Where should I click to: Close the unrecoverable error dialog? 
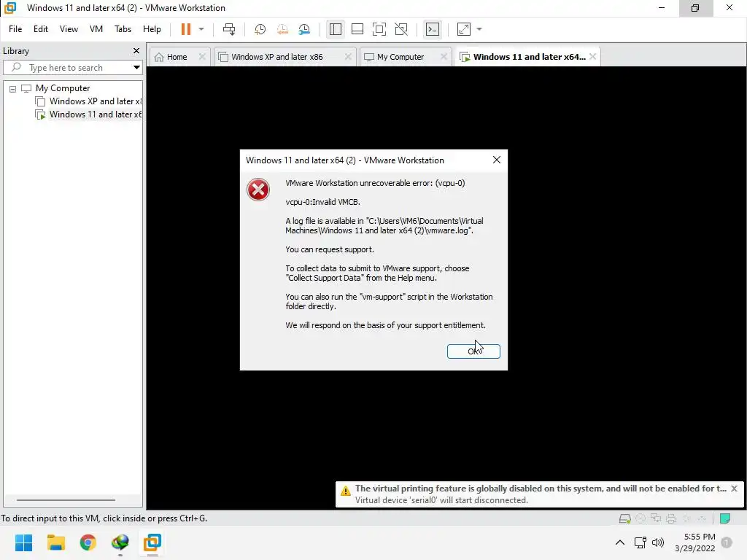point(496,160)
